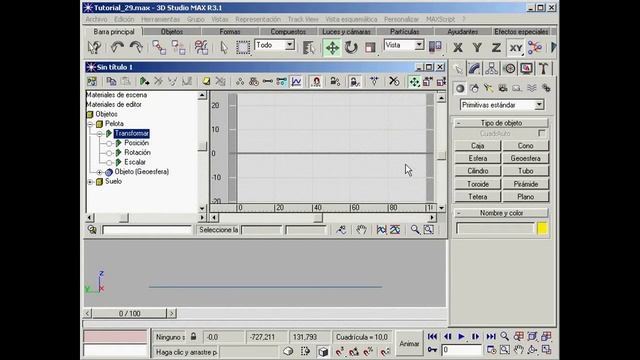Select the Cameras category in Create panel

[x=503, y=88]
